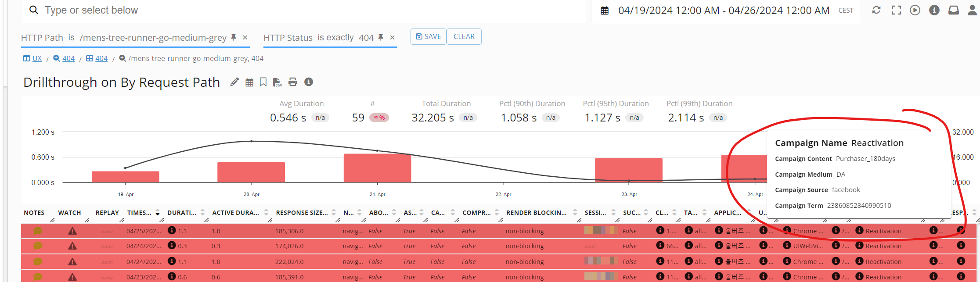980x282 pixels.
Task: Click the edit pencil icon beside the title
Action: pos(234,82)
